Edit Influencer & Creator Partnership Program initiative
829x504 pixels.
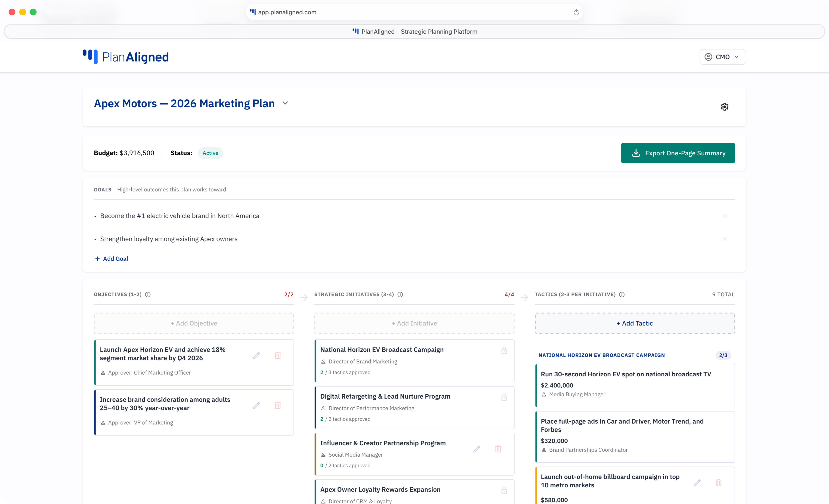477,449
